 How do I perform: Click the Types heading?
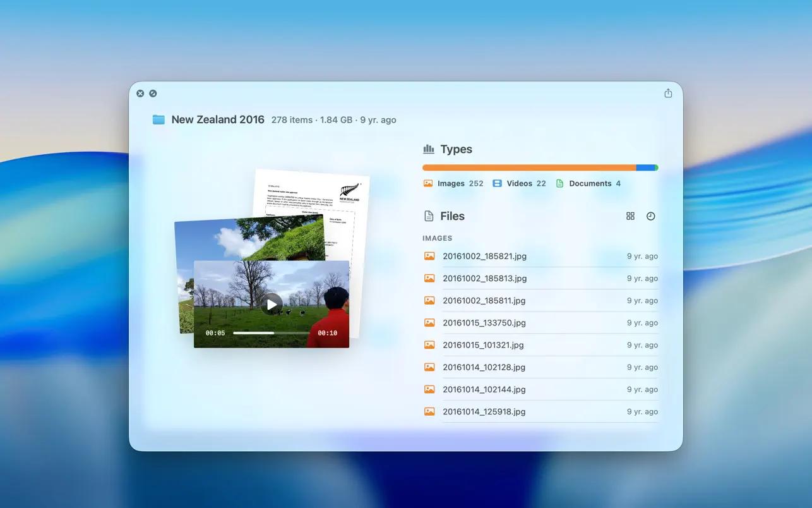[x=456, y=149]
